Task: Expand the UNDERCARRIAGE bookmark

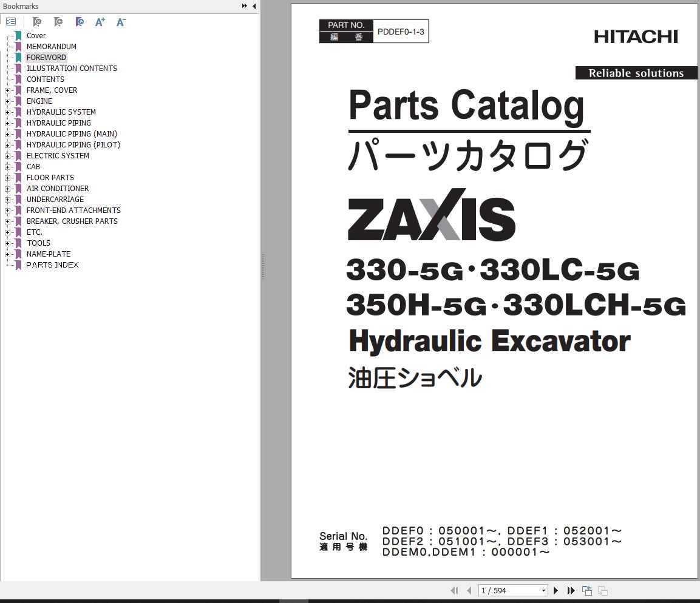Action: coord(7,200)
